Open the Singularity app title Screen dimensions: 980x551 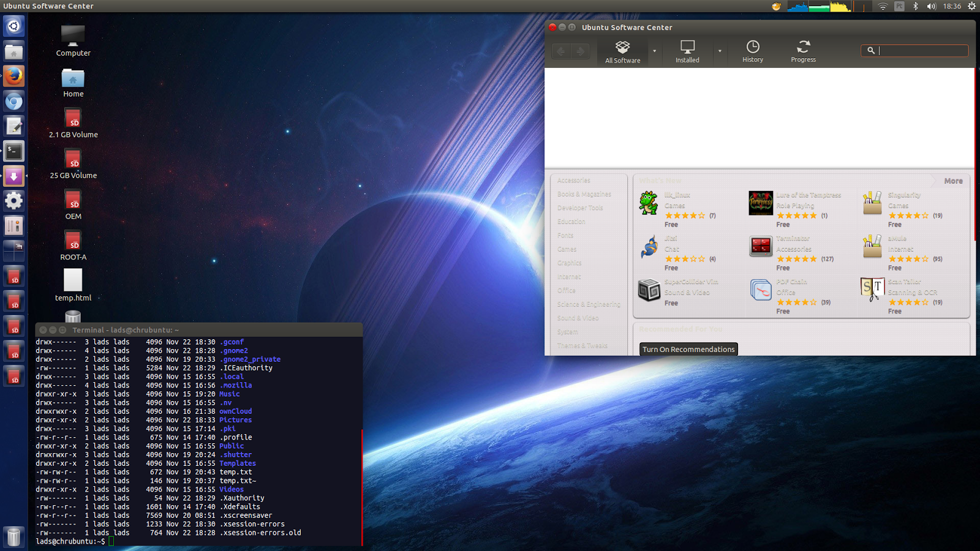click(904, 195)
